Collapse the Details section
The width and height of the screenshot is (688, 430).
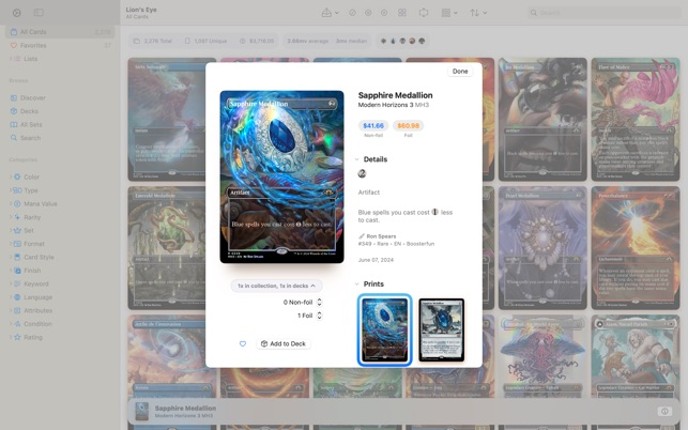pyautogui.click(x=358, y=160)
